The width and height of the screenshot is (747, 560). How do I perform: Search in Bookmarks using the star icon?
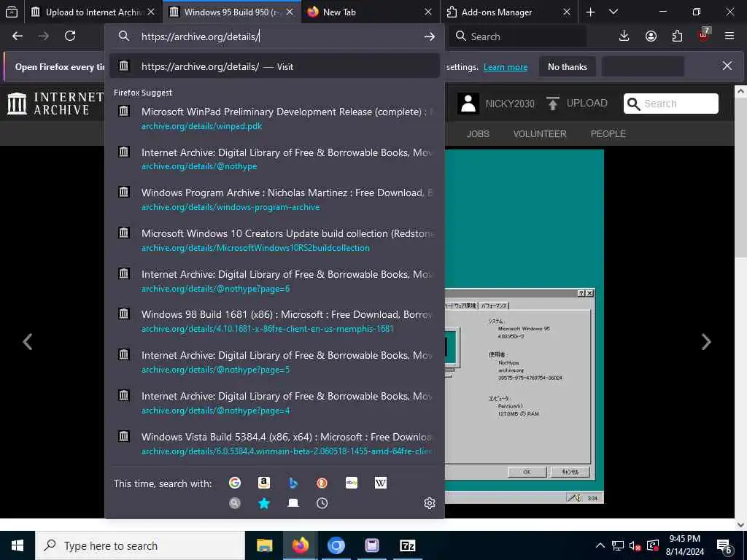click(x=264, y=503)
